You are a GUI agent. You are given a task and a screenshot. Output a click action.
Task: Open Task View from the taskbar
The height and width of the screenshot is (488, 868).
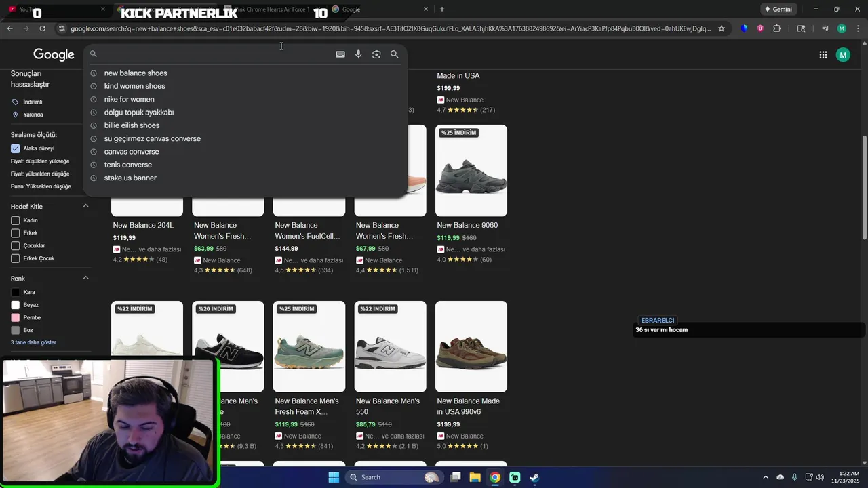point(456,477)
